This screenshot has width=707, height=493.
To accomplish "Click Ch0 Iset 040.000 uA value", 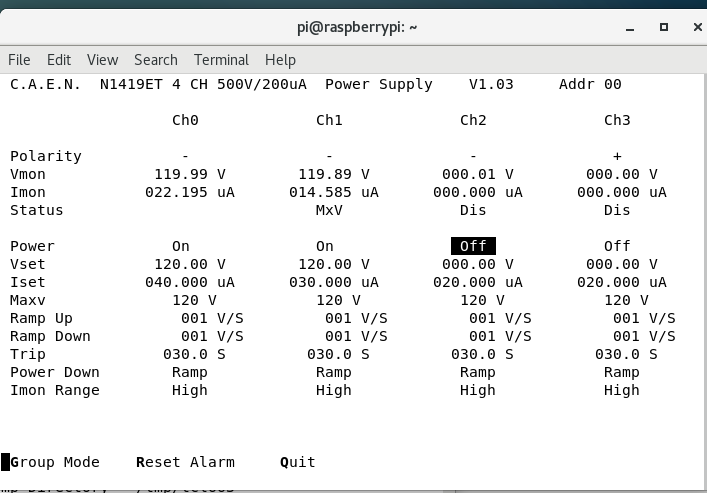I will coord(189,282).
